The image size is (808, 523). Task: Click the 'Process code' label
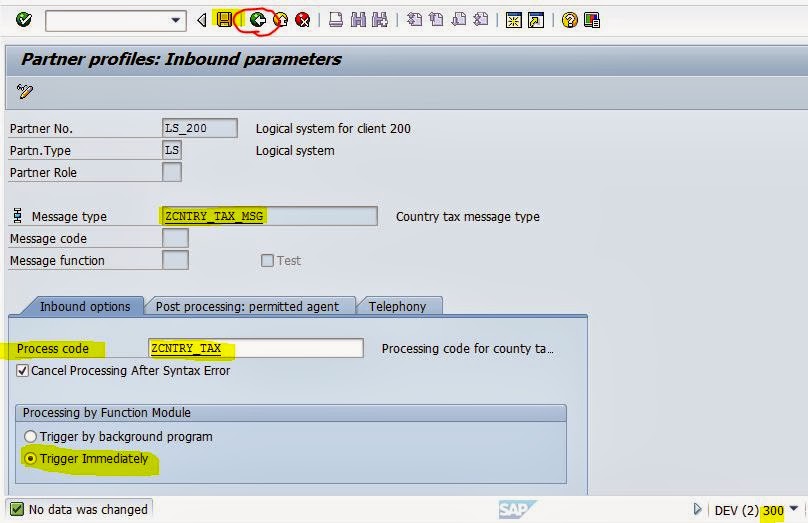tap(53, 349)
